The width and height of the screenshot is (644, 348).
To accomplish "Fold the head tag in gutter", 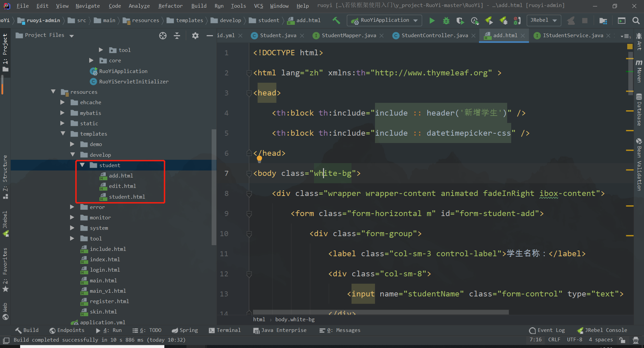I will tap(249, 93).
